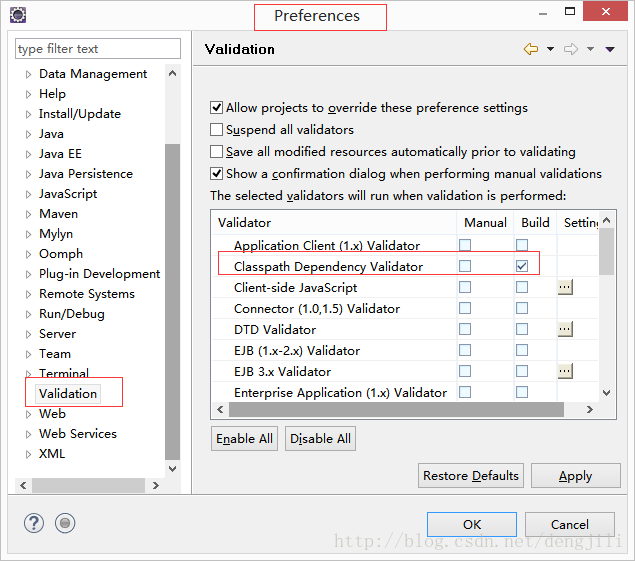Enable Save all modified resources automatically

pyautogui.click(x=216, y=151)
